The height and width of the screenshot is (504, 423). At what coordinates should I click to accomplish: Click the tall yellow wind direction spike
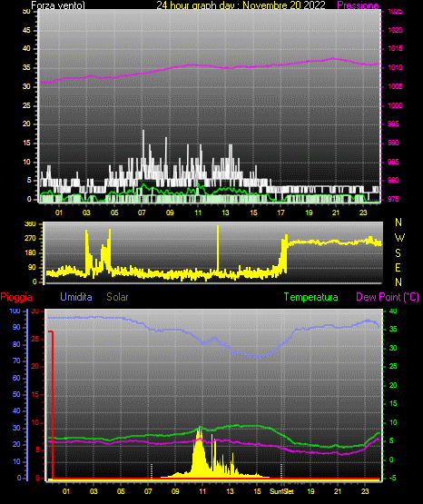pos(218,249)
